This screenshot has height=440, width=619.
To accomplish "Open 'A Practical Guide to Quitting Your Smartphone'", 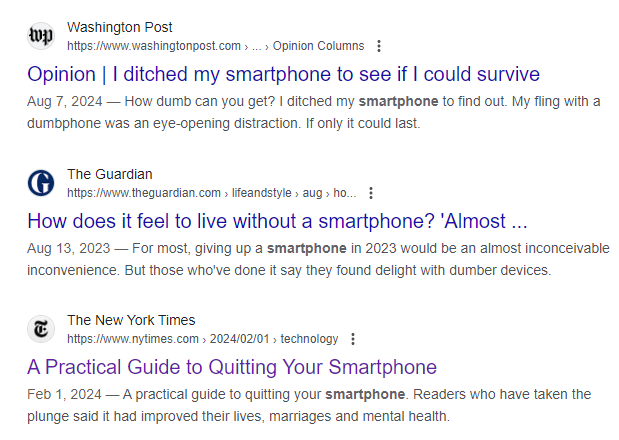I will tap(232, 367).
